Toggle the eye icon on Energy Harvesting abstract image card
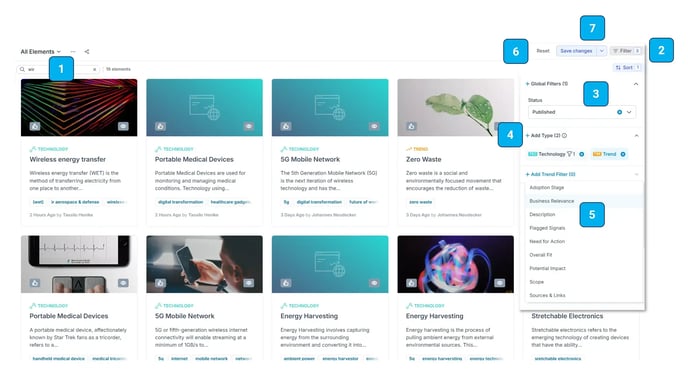Image resolution: width=688 pixels, height=380 pixels. [x=500, y=283]
